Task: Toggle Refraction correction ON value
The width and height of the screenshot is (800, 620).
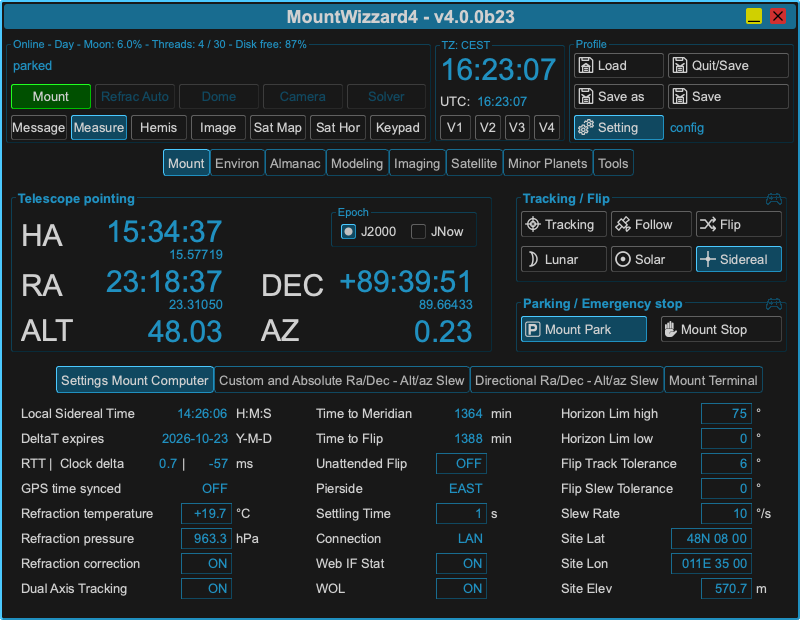Action: coord(207,563)
